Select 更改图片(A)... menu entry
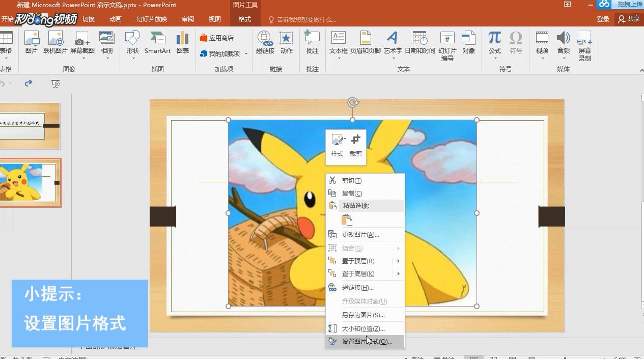Image resolution: width=644 pixels, height=359 pixels. coord(365,235)
